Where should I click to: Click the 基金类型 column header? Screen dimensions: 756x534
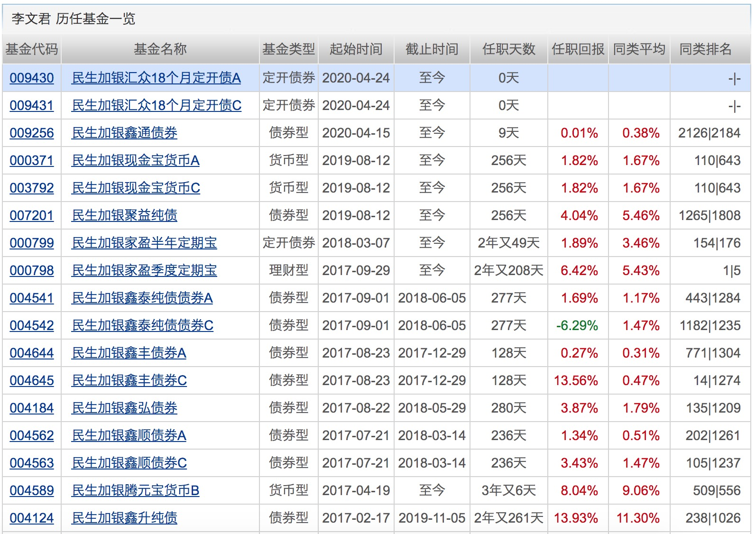tap(289, 49)
